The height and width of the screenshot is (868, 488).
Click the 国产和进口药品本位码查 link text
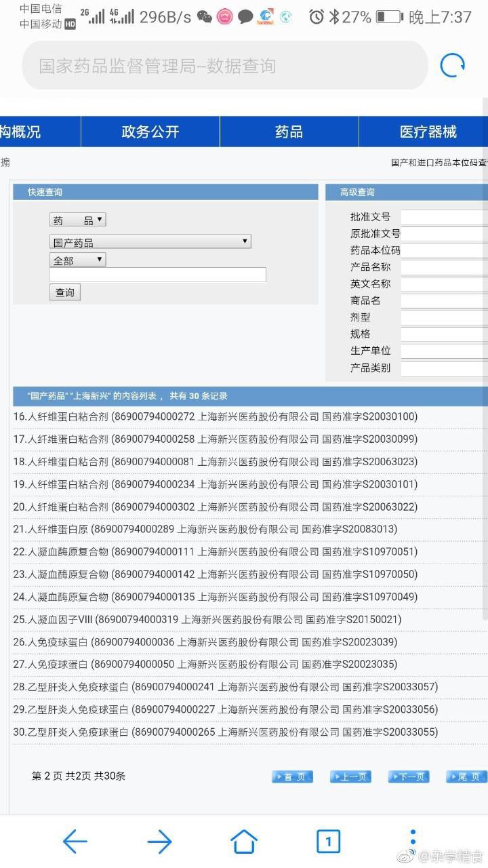[439, 163]
